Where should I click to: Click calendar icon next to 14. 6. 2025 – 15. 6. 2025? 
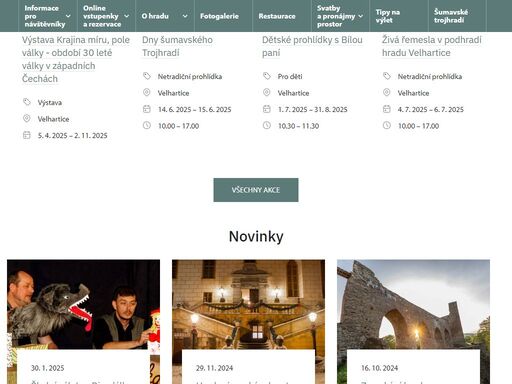click(147, 109)
